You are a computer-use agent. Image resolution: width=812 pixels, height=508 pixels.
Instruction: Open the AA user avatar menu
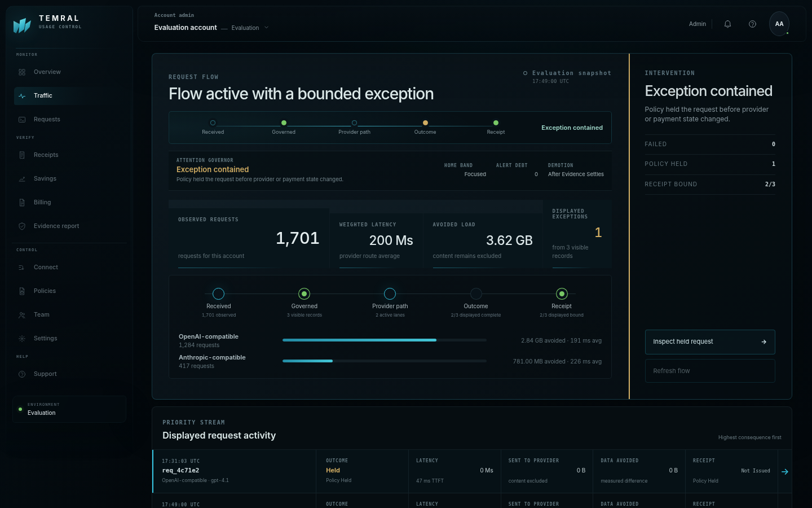tap(779, 24)
